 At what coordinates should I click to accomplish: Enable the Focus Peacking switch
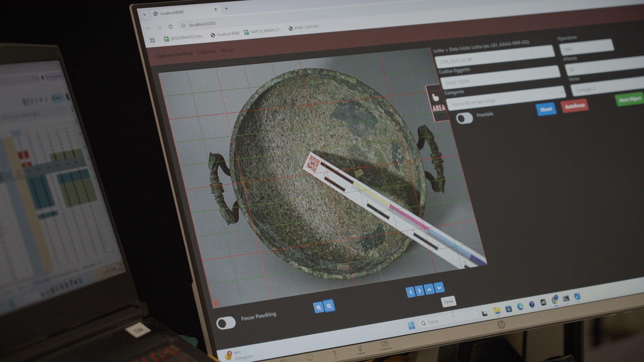click(x=226, y=323)
